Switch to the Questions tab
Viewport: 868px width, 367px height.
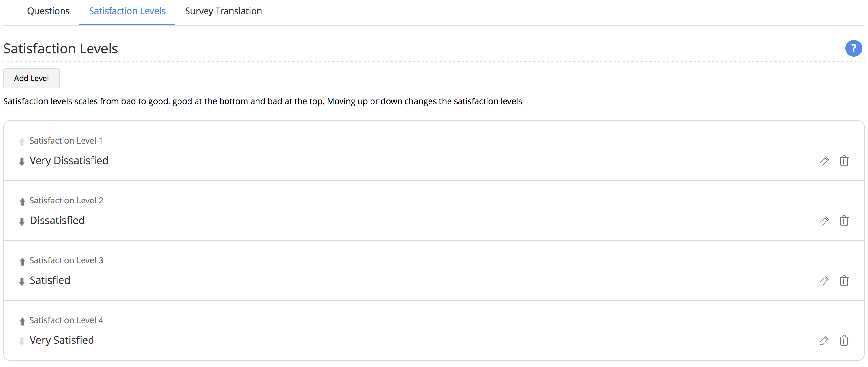48,11
